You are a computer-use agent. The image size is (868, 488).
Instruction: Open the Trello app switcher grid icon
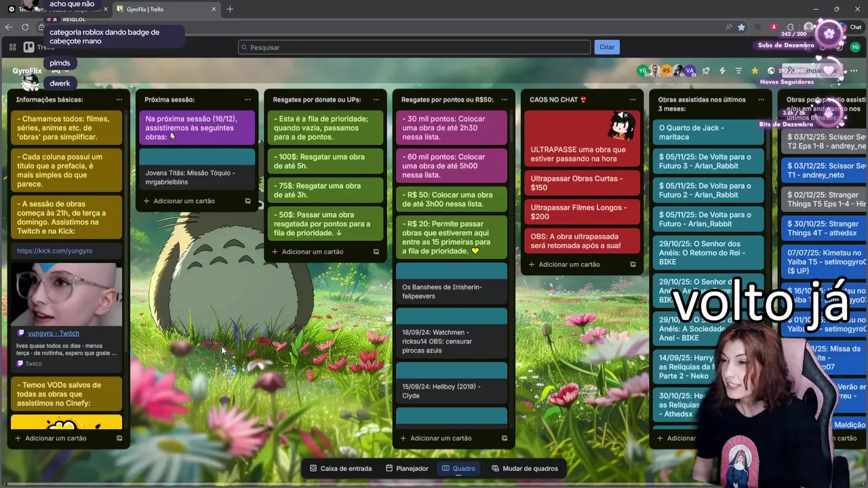click(x=12, y=47)
